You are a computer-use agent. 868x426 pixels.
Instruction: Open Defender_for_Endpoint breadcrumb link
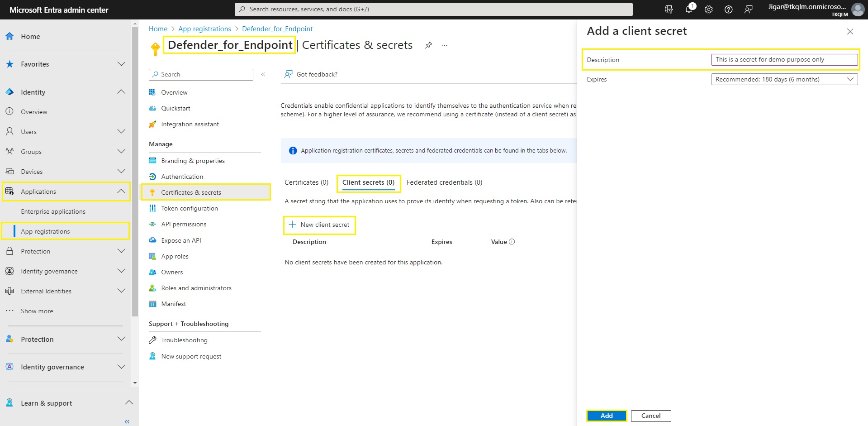click(277, 29)
